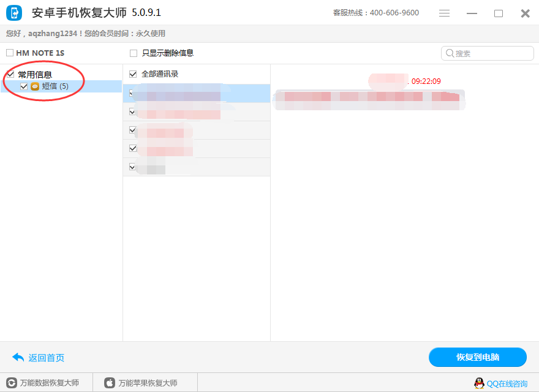Toggle the HM NOTE 1S device checkbox
Image resolution: width=539 pixels, height=392 pixels.
tap(10, 53)
